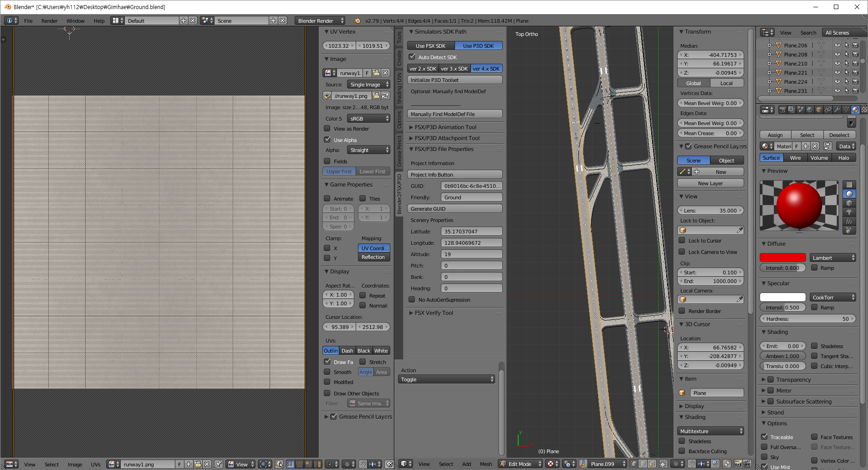Open the Multitexture shading dropdown
Image resolution: width=868 pixels, height=470 pixels.
[710, 431]
